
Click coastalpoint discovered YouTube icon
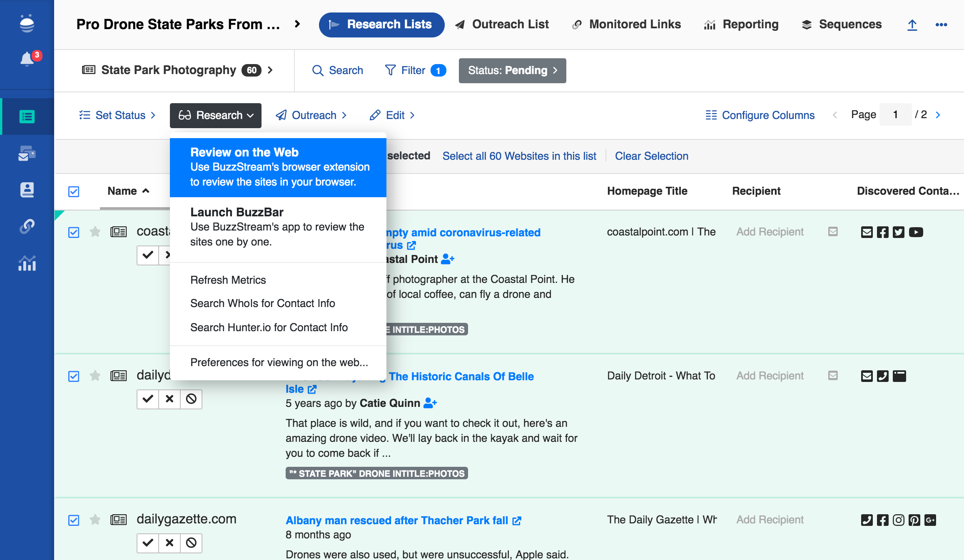[x=916, y=232]
